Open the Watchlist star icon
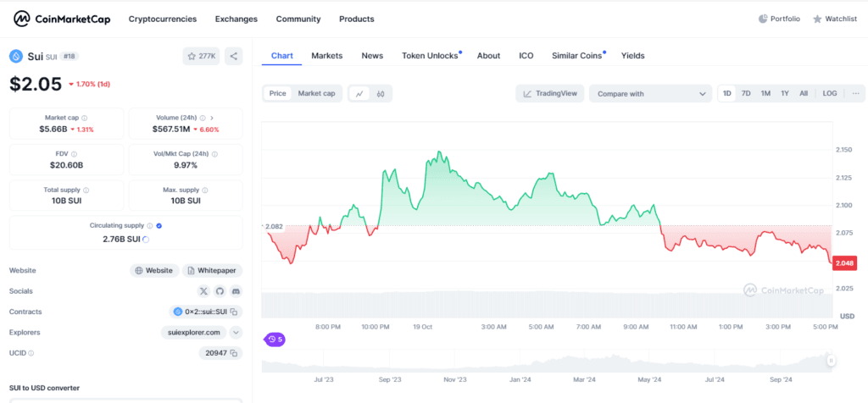Viewport: 868px width, 403px height. (x=817, y=19)
